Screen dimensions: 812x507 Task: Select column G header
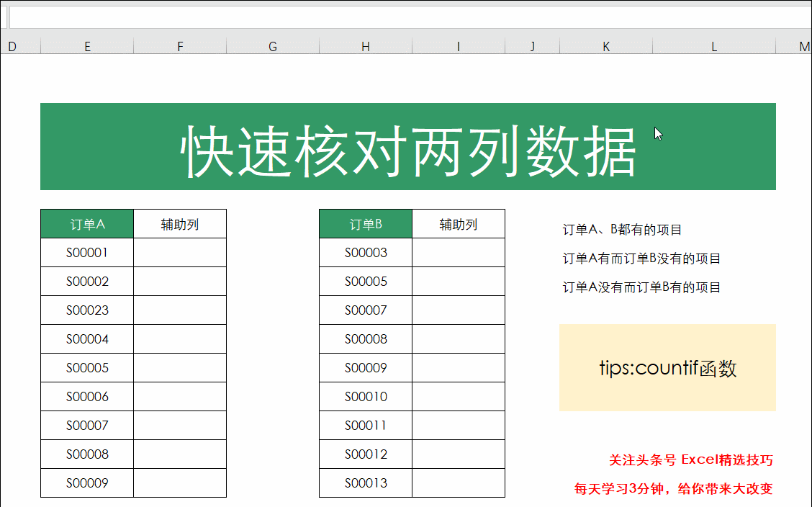pyautogui.click(x=273, y=47)
